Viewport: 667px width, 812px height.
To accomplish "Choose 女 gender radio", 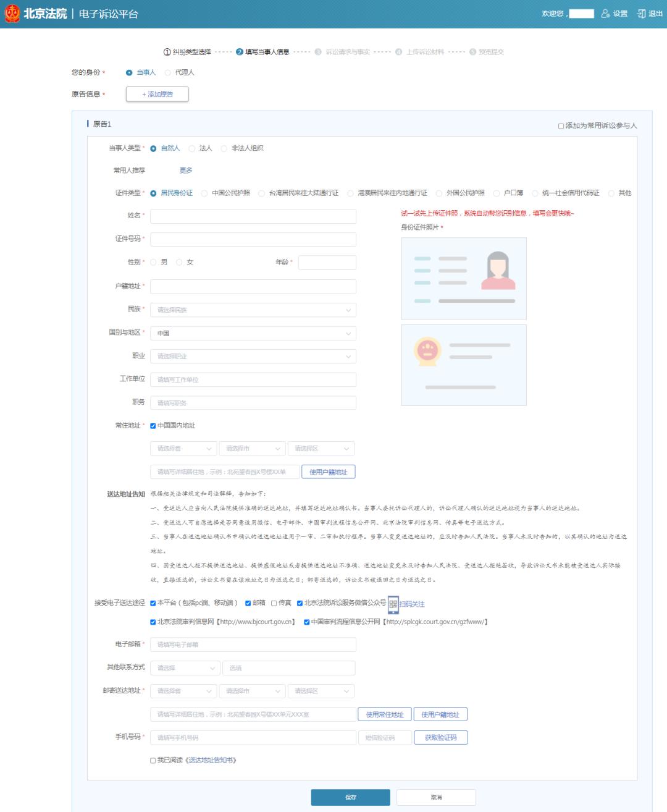I will point(179,262).
